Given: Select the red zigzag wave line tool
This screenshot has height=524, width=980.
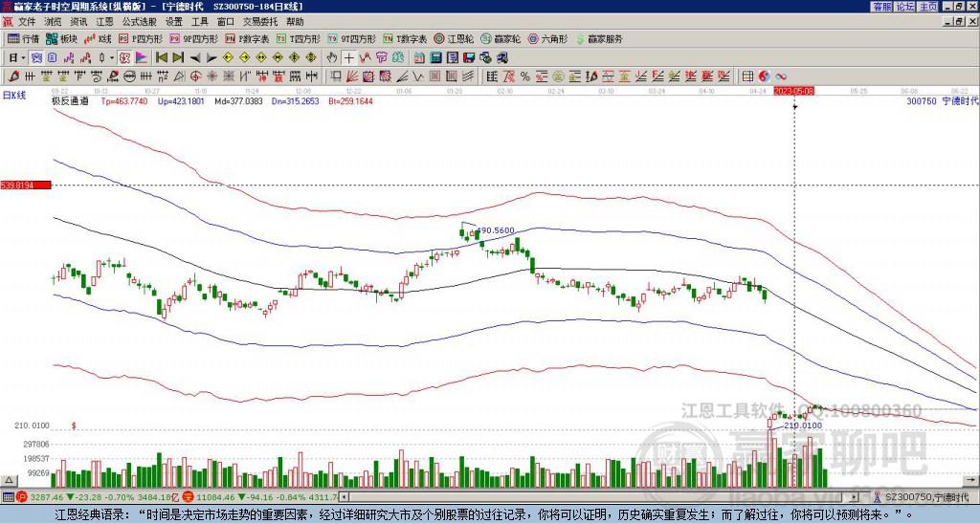Looking at the screenshot, I should 365,58.
